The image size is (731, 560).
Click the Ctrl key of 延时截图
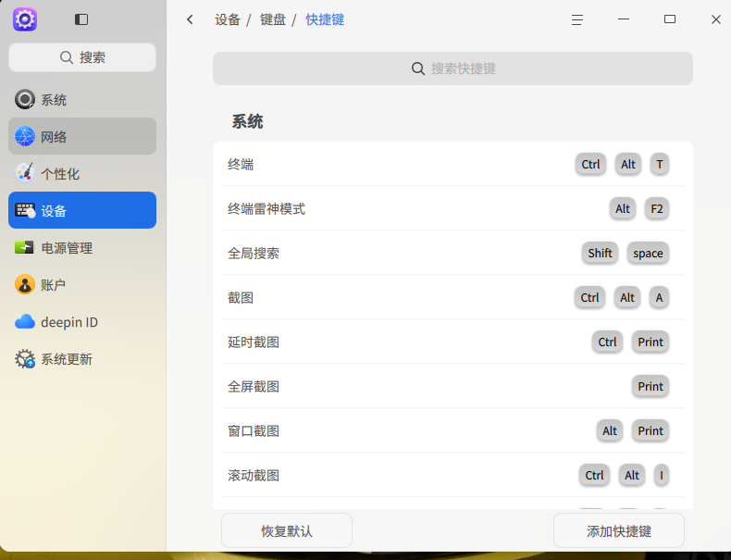607,342
